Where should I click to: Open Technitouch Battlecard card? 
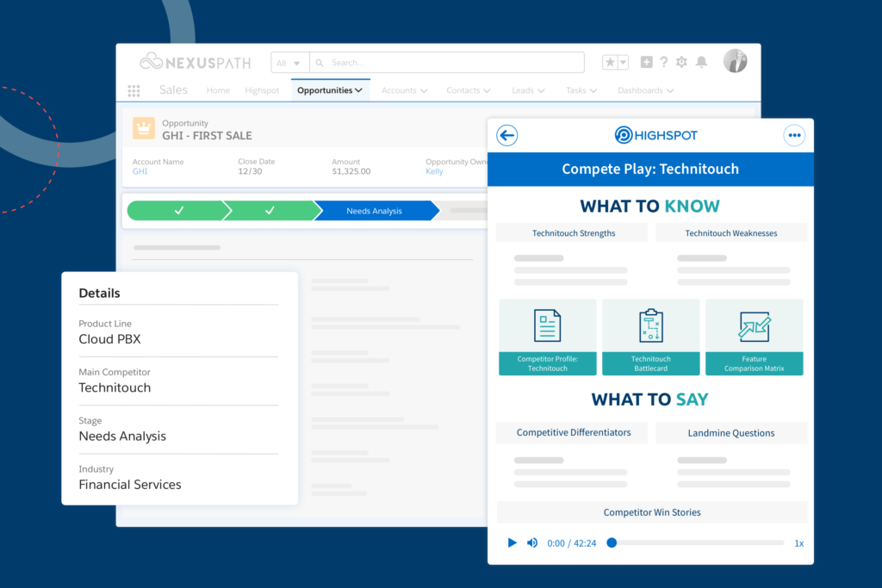pos(651,337)
